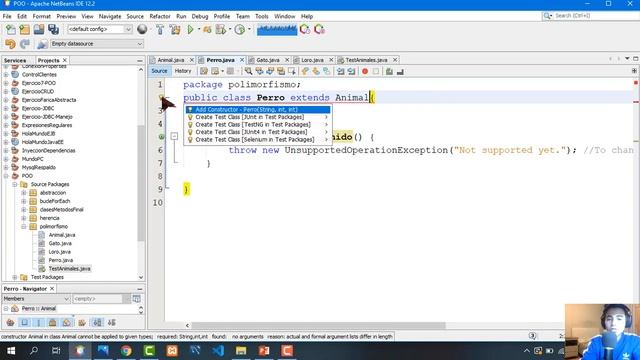Image resolution: width=640 pixels, height=360 pixels.
Task: Click the Stop Macro Recording icon
Action: [x=376, y=71]
